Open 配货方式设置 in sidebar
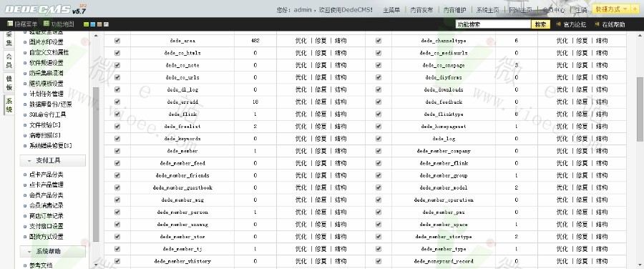 (x=47, y=237)
